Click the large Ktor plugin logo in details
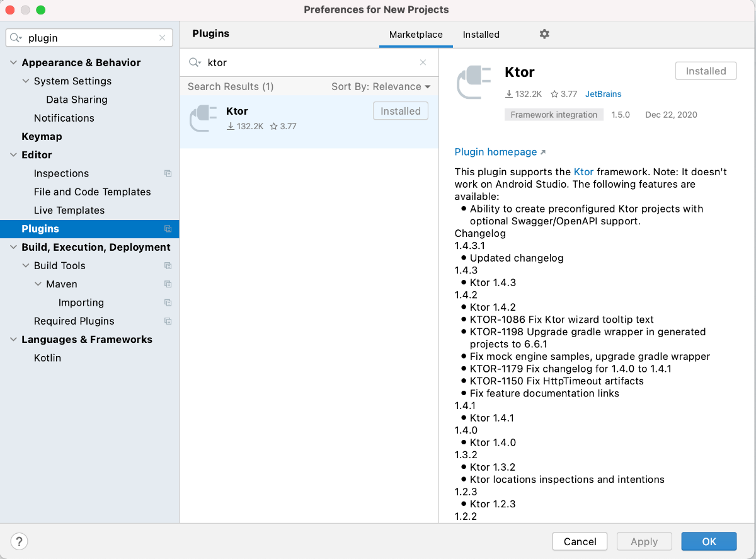756x559 pixels. tap(474, 82)
